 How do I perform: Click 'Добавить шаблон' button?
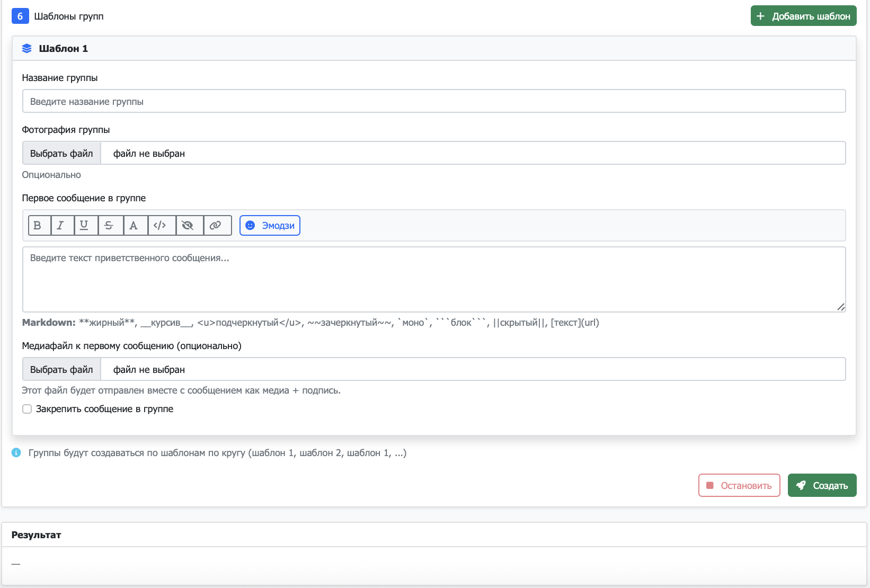pos(803,16)
